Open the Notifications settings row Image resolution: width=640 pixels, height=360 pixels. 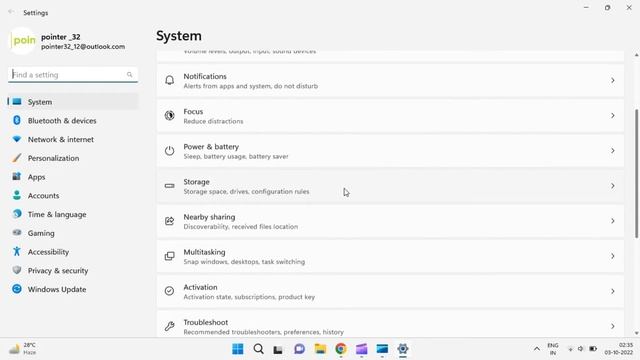click(390, 80)
